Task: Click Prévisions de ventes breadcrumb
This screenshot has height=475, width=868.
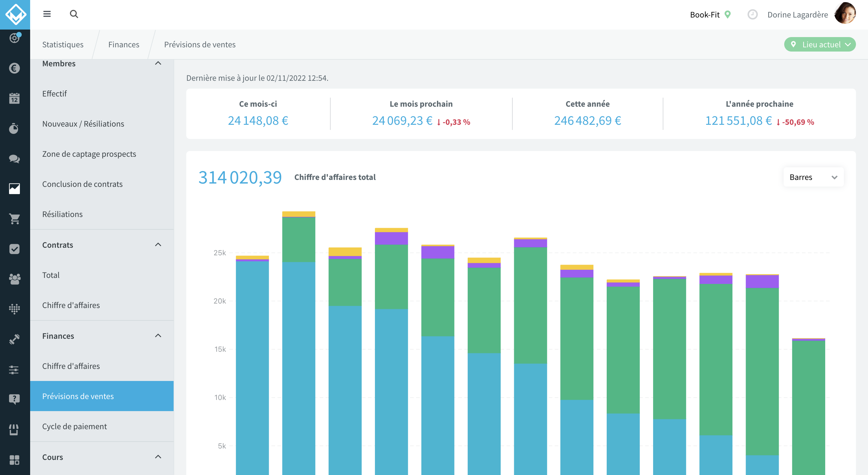Action: (x=200, y=45)
